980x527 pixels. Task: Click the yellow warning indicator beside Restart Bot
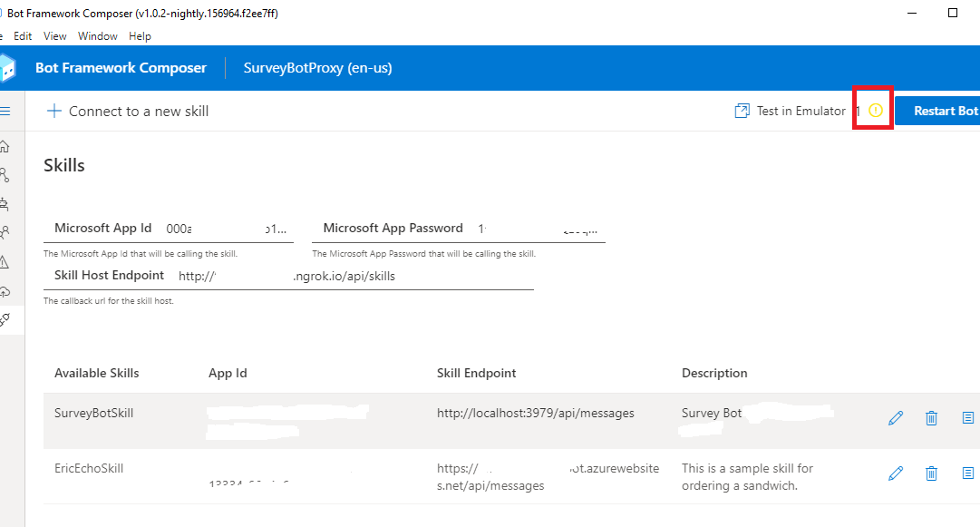(x=876, y=111)
